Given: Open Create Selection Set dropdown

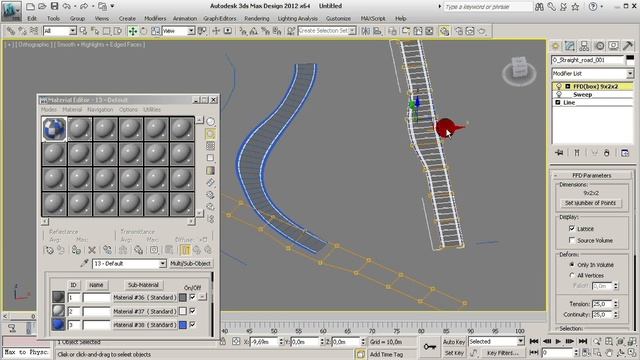Looking at the screenshot, I should point(352,31).
